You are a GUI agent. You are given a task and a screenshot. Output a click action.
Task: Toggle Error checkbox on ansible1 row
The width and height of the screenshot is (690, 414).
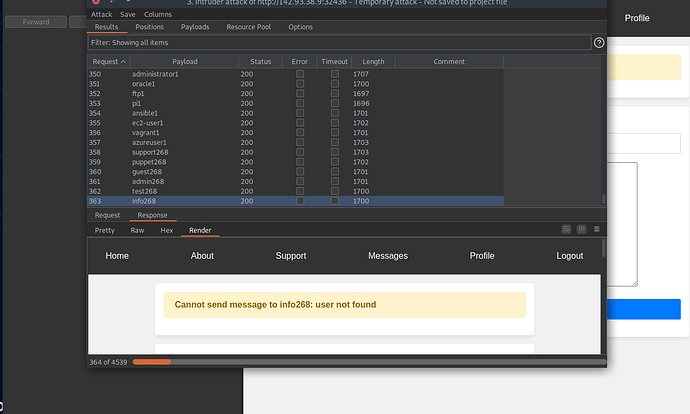tap(300, 113)
